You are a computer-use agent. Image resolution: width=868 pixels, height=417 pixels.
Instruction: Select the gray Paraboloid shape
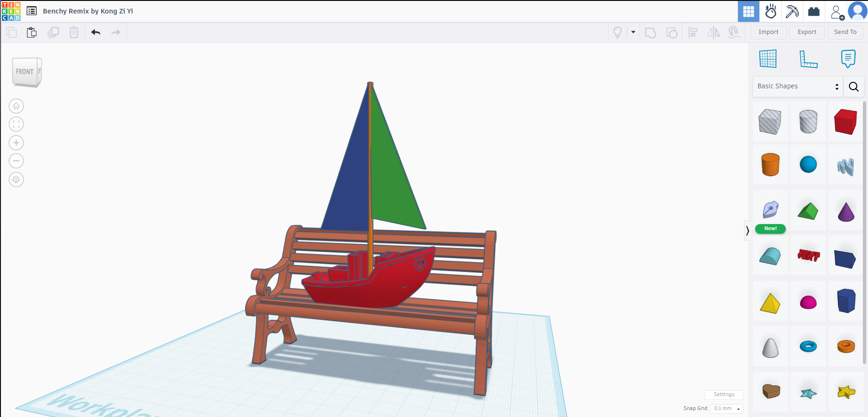[x=770, y=348]
